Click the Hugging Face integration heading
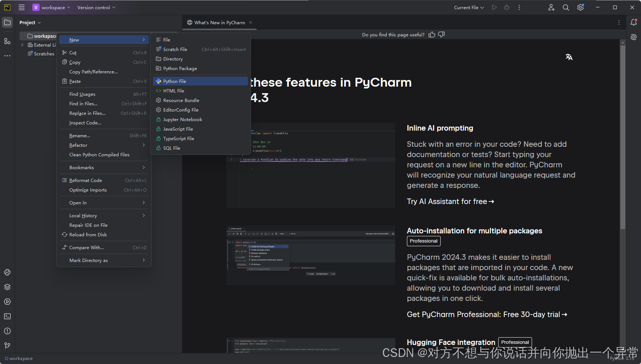Screen dimensions: 641x364 451,342
